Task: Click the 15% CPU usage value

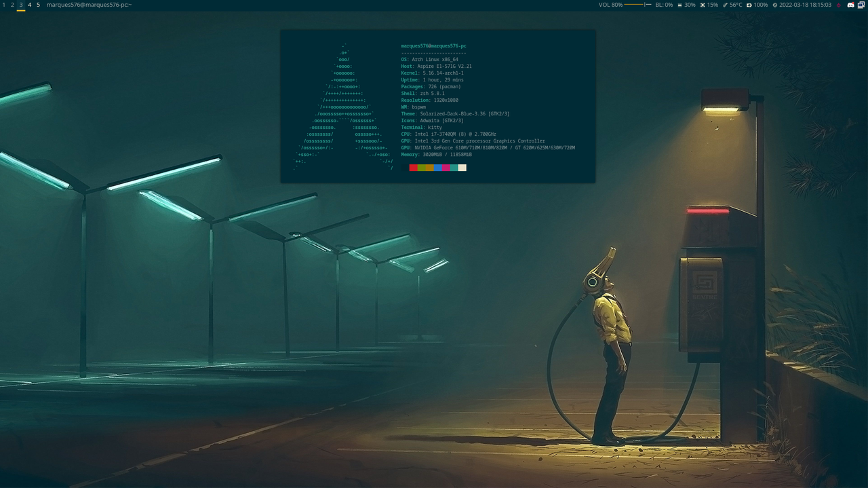Action: [x=713, y=5]
